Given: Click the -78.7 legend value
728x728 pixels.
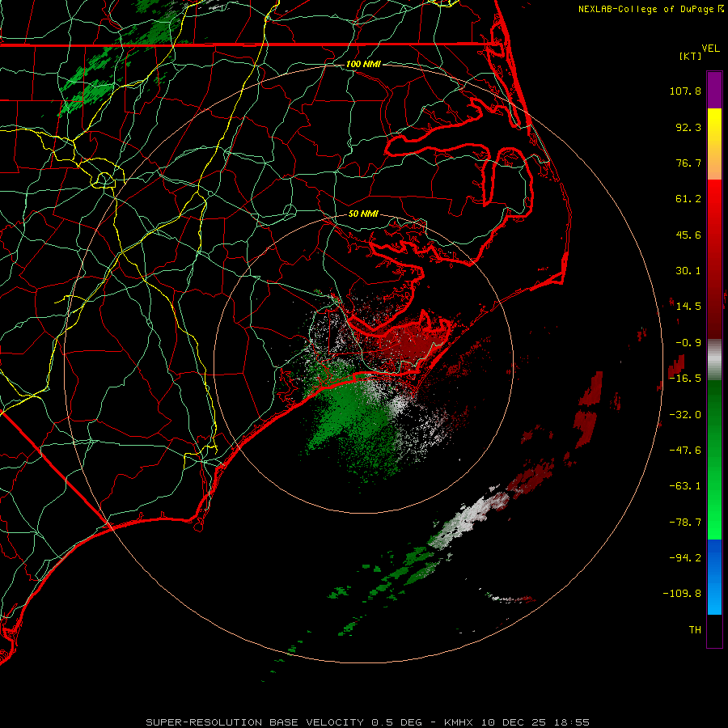Looking at the screenshot, I should (685, 523).
